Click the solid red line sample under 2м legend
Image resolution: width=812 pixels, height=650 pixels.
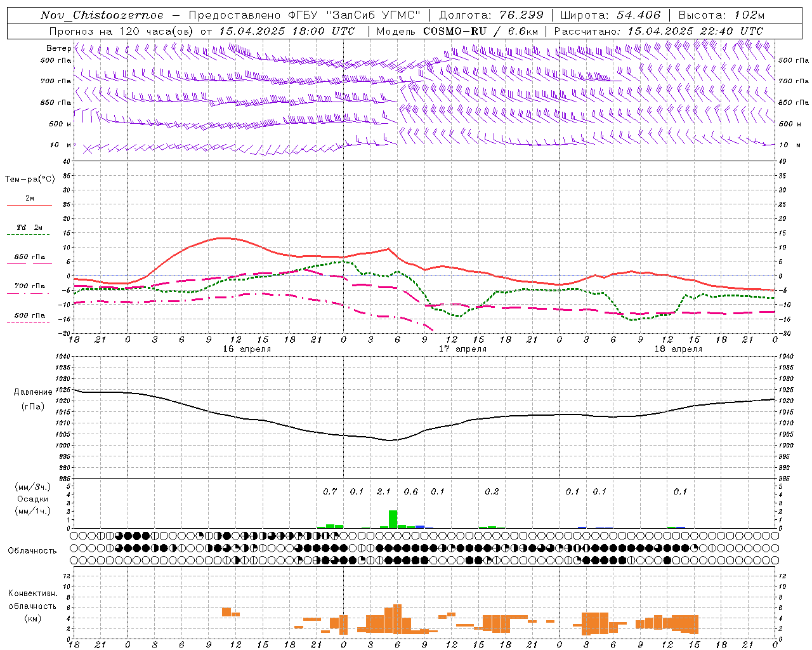[29, 205]
